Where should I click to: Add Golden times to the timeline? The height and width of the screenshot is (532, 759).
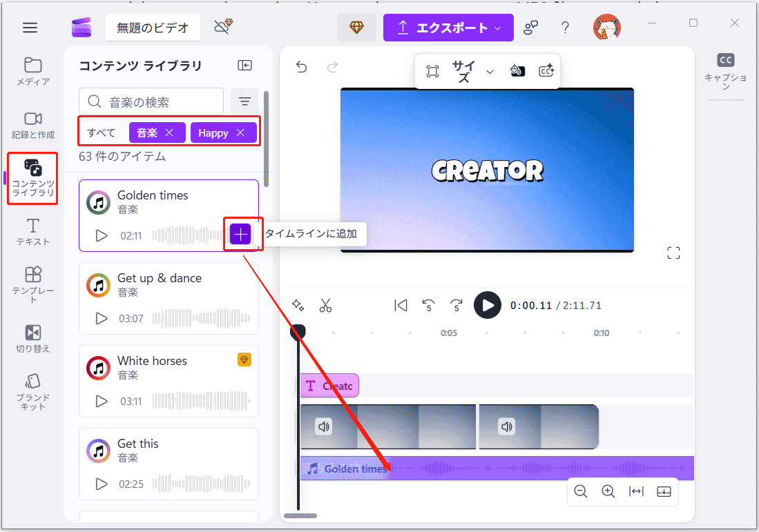(x=240, y=234)
